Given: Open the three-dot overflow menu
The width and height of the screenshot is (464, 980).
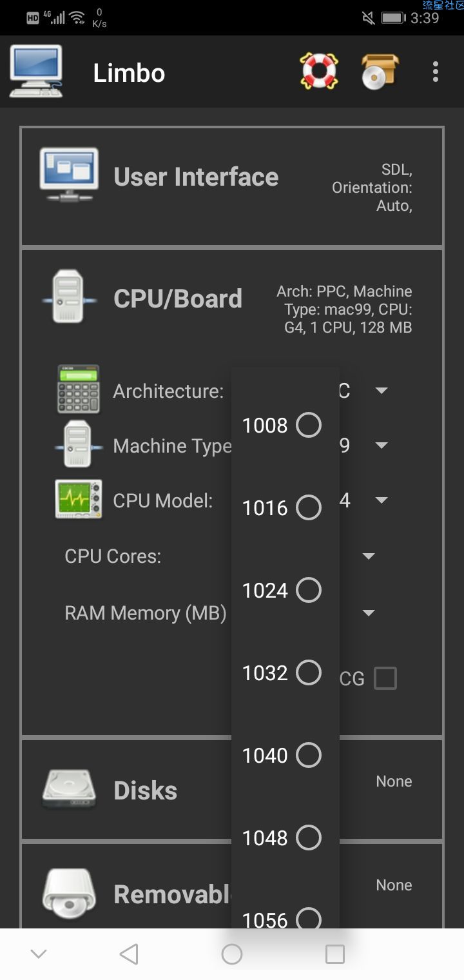Looking at the screenshot, I should pos(436,72).
